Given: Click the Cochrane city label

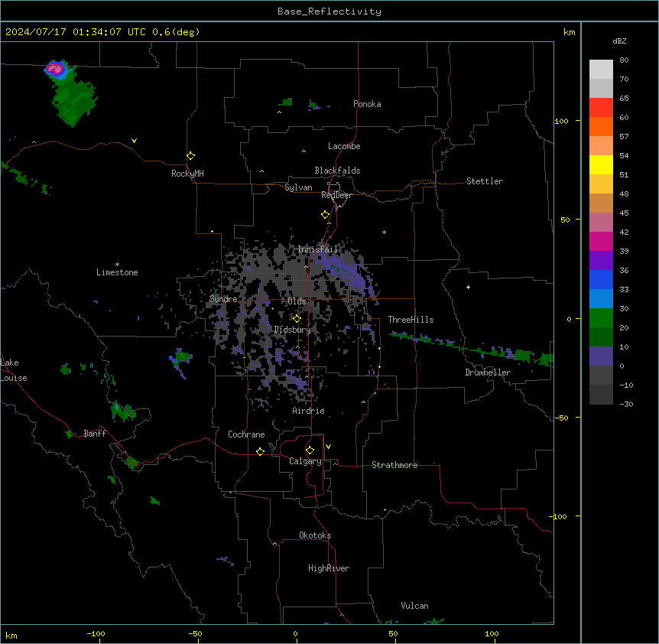Looking at the screenshot, I should [x=246, y=434].
